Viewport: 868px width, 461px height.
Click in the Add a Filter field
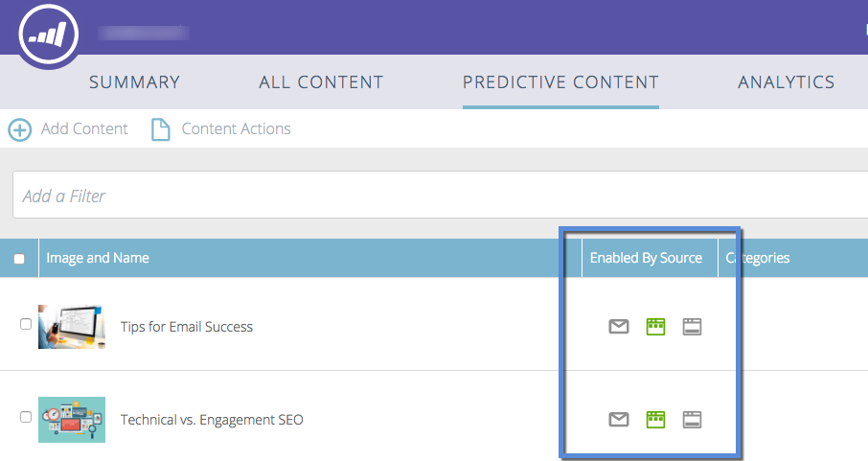click(x=440, y=195)
